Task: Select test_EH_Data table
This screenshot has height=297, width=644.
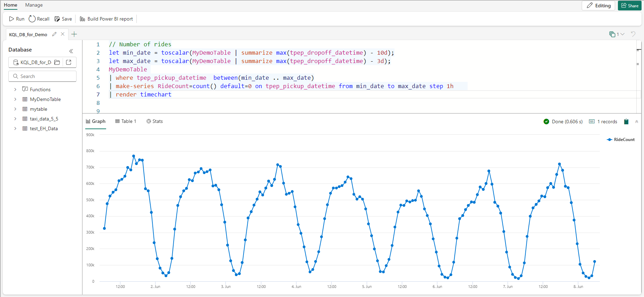Action: [43, 128]
